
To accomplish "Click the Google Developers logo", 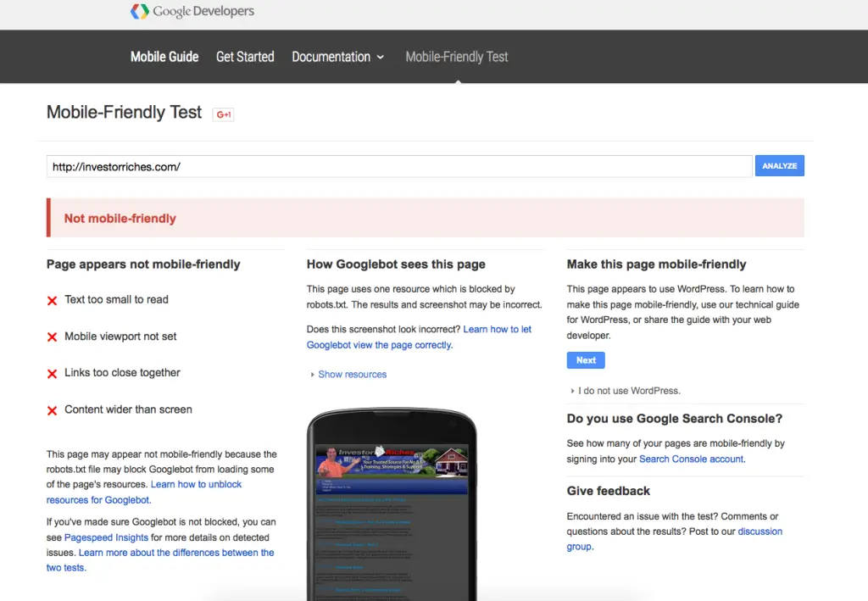I will (x=192, y=11).
